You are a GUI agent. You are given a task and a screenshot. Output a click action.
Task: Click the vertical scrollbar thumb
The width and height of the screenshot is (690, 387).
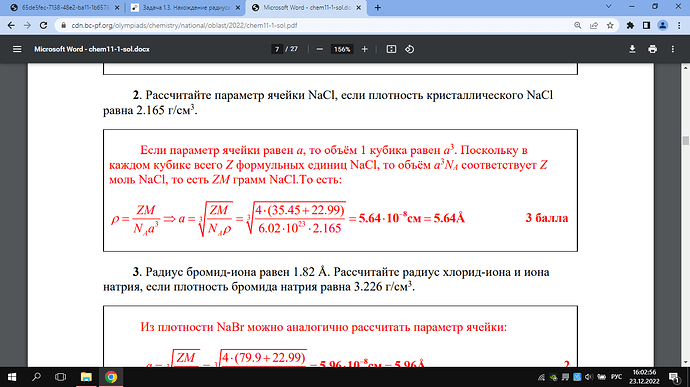685,141
